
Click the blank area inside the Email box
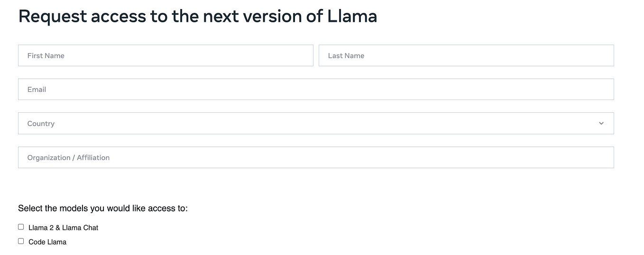click(332, 89)
